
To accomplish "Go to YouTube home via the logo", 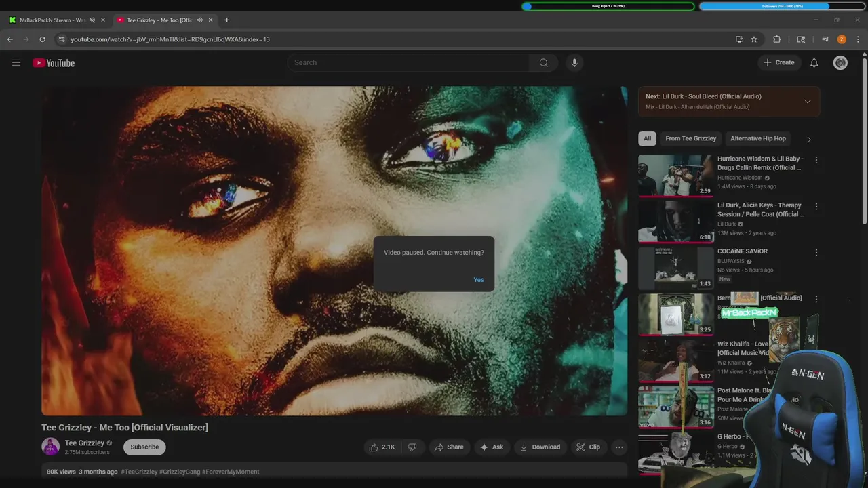I will 54,63.
